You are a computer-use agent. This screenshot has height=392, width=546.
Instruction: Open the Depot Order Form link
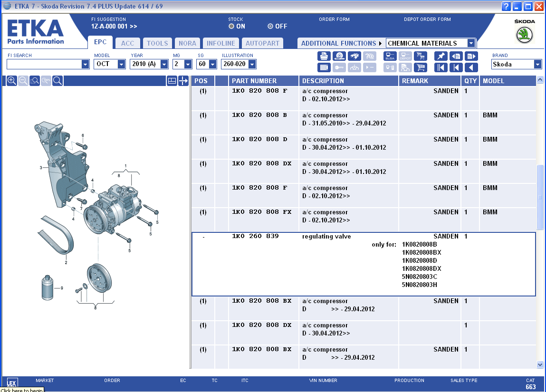(427, 19)
